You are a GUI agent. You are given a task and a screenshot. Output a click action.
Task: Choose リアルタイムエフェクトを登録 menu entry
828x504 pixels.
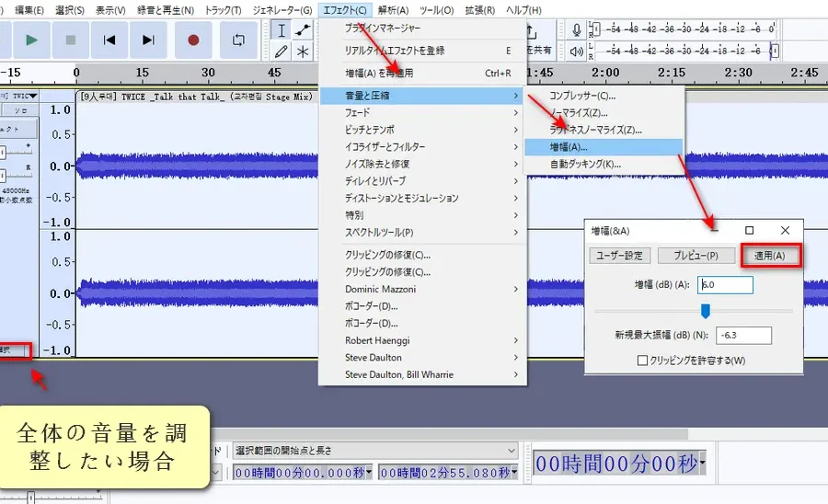[422, 51]
